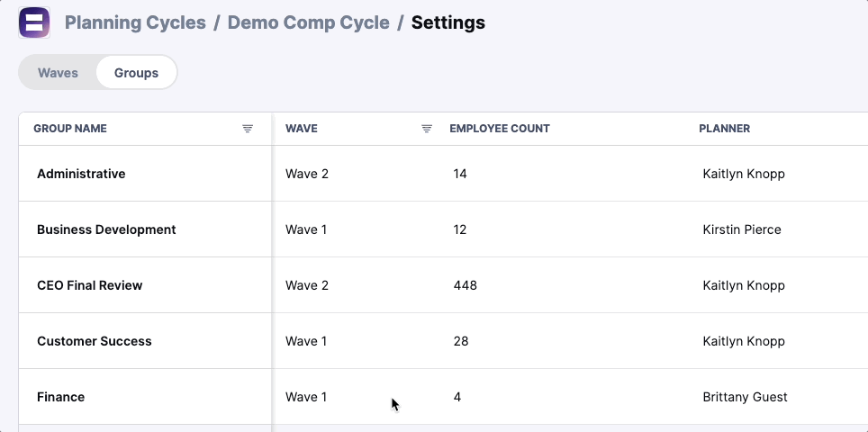Select the Business Development group
This screenshot has height=432, width=868.
click(106, 229)
